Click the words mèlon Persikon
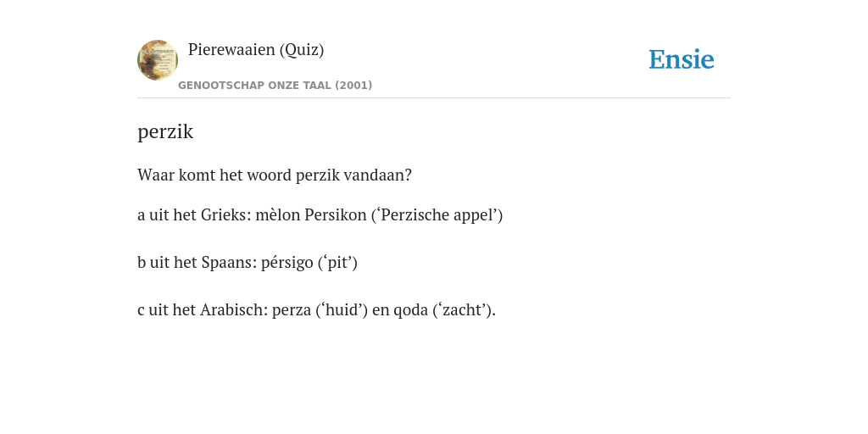Viewport: 868px width, 434px height. (x=311, y=214)
